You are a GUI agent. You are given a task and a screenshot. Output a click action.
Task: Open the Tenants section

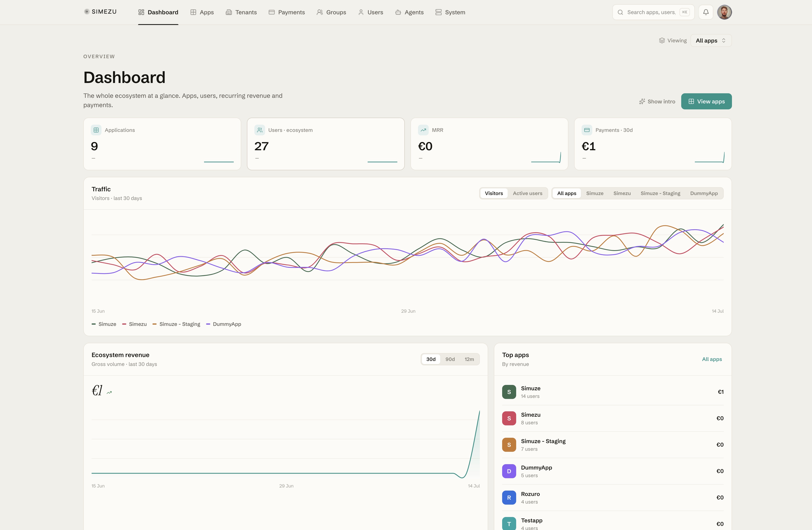[x=241, y=12]
